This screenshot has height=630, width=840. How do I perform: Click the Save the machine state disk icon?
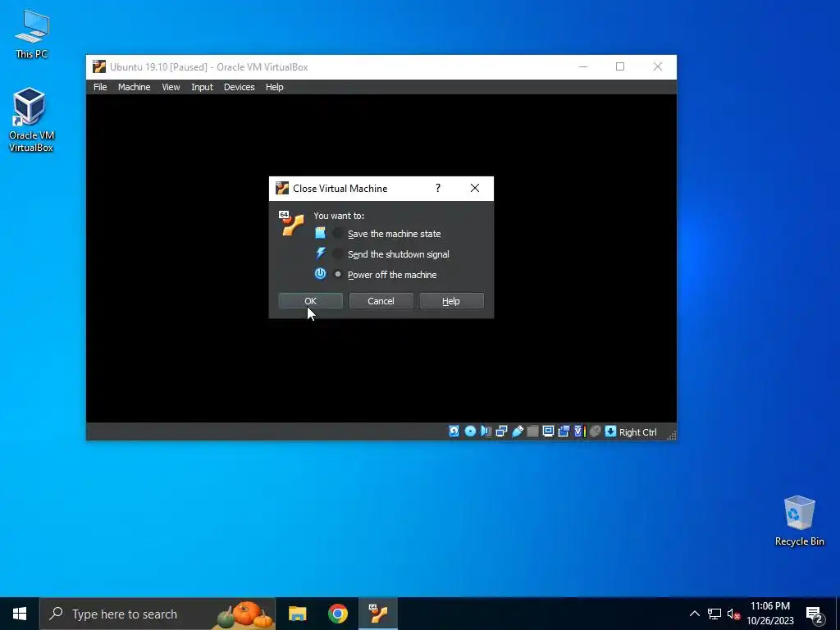(320, 233)
